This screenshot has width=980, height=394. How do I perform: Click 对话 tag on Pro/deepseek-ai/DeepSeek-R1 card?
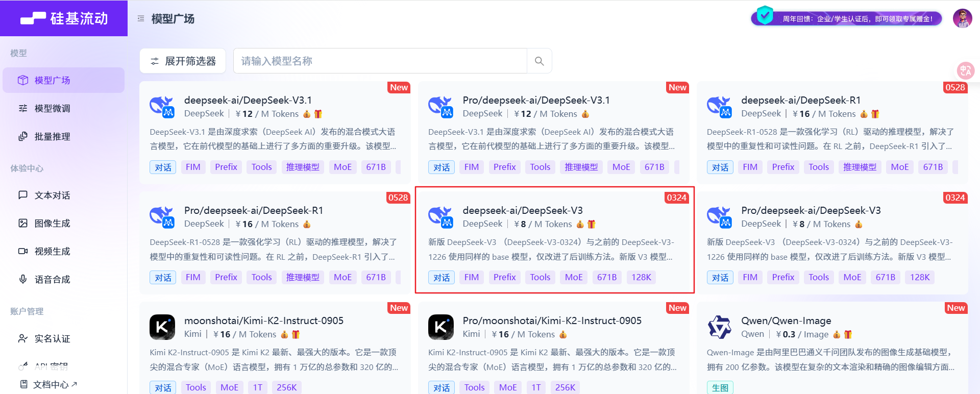click(x=163, y=277)
